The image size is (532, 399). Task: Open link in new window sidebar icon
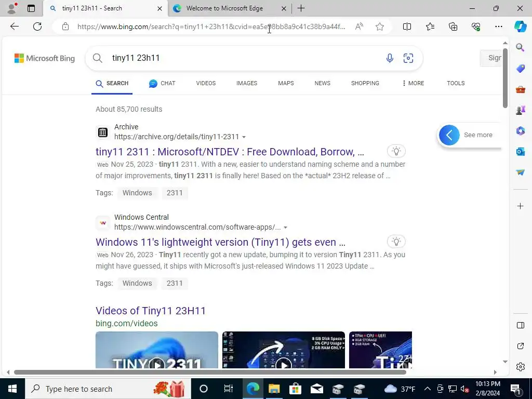pyautogui.click(x=520, y=346)
